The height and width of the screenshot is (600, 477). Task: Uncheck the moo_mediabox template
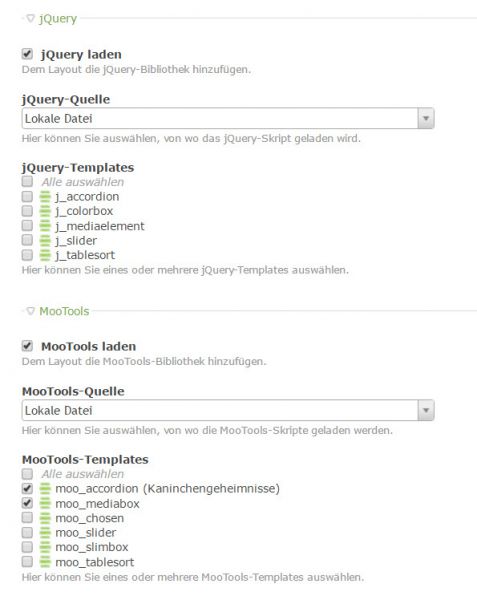[27, 503]
